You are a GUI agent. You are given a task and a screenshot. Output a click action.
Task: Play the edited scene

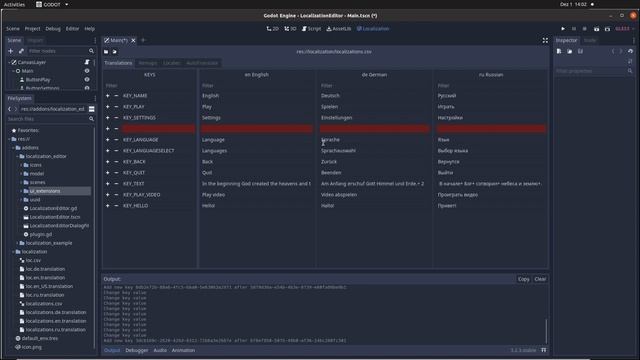tap(596, 29)
